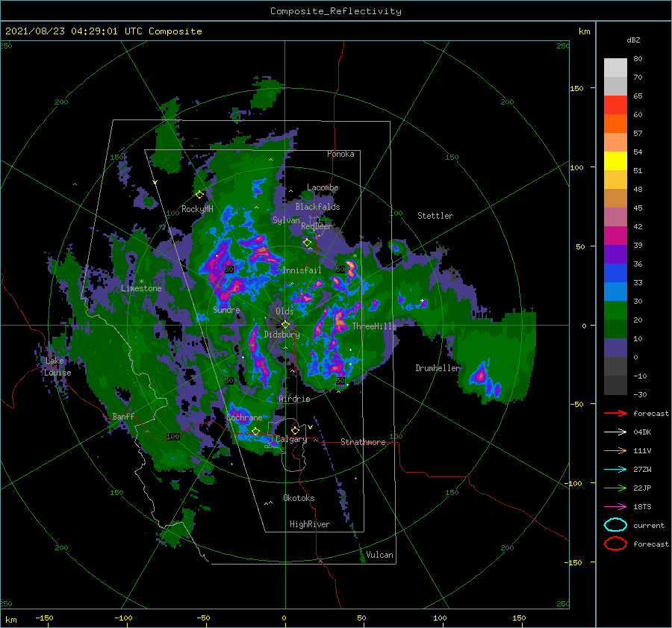Screen dimensions: 672x628
Task: Click the 150 tick on right km axis
Action: point(576,88)
